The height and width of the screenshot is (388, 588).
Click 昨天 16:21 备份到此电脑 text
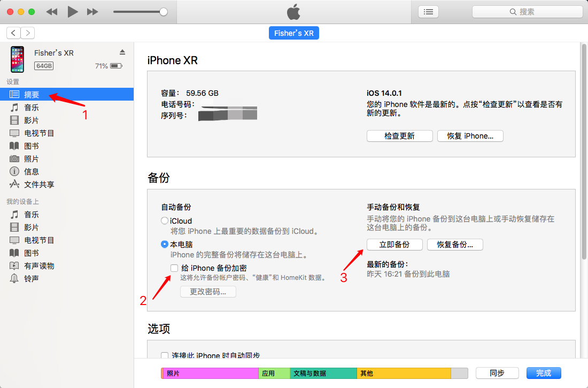tap(408, 274)
